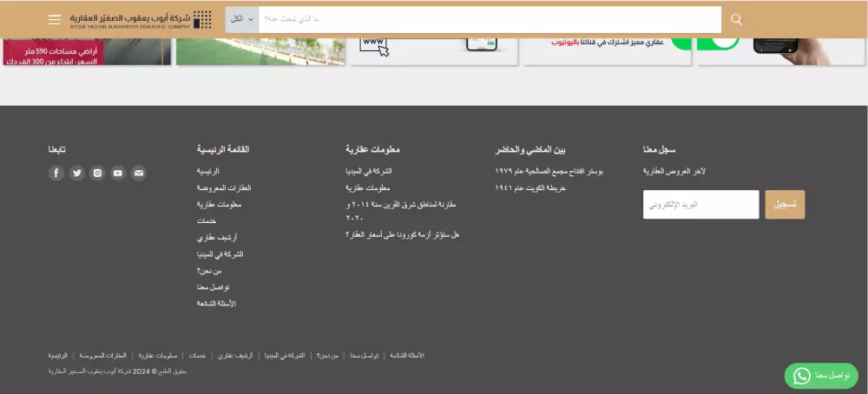Open بوستر افتتاح مجمع الصالحية ١٩٧٩ link
868x394 pixels.
pyautogui.click(x=549, y=172)
